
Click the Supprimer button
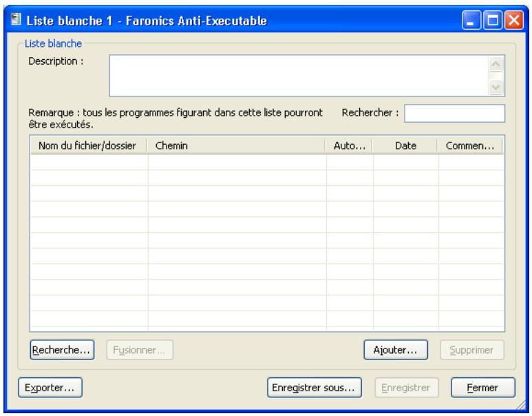472,350
